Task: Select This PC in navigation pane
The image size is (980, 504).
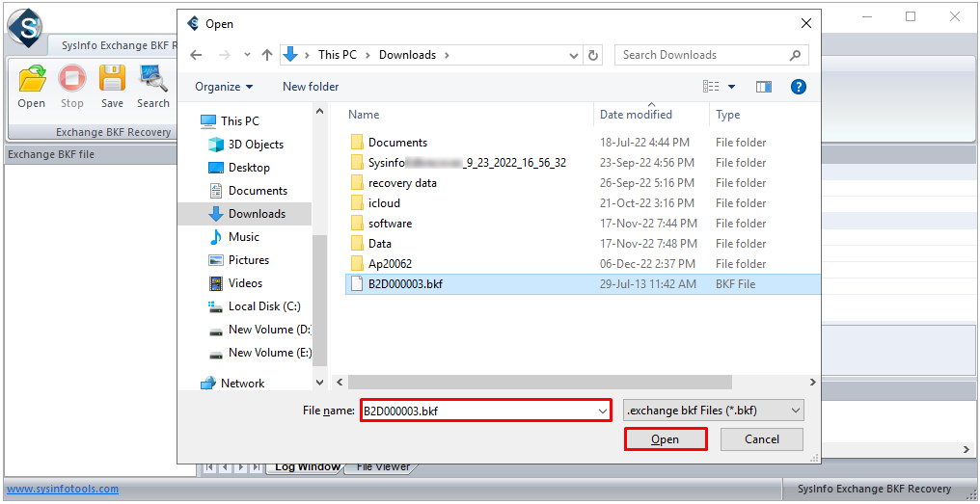Action: [239, 121]
